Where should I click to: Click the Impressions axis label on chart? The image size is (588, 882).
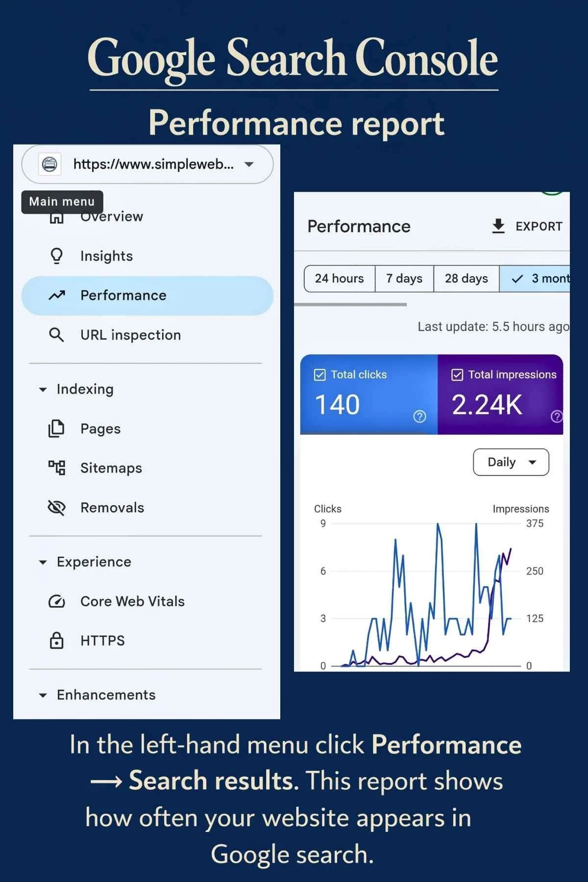pyautogui.click(x=521, y=509)
